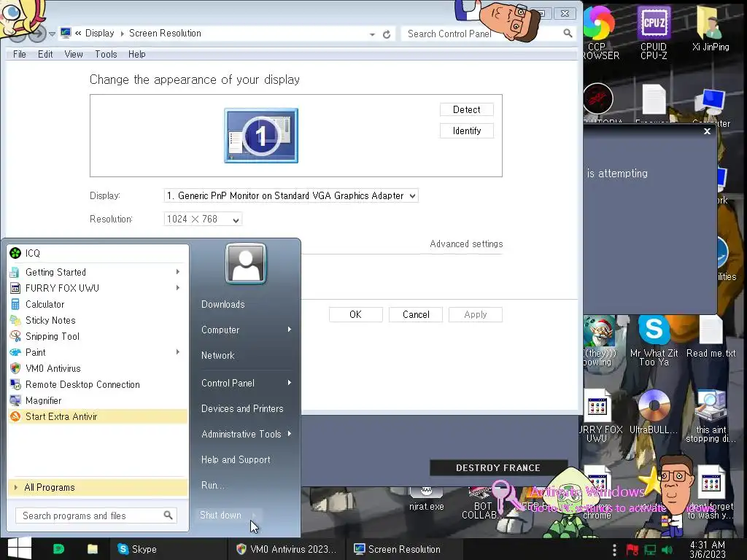Open the Display dropdown
The height and width of the screenshot is (560, 747).
pos(291,195)
